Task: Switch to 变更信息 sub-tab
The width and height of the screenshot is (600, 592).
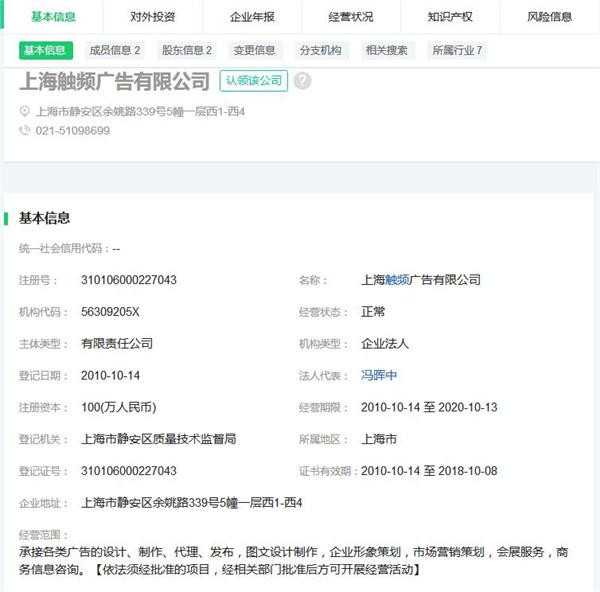Action: [254, 50]
